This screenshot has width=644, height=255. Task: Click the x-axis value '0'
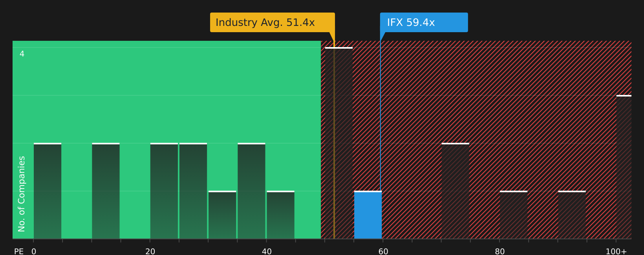click(x=34, y=251)
